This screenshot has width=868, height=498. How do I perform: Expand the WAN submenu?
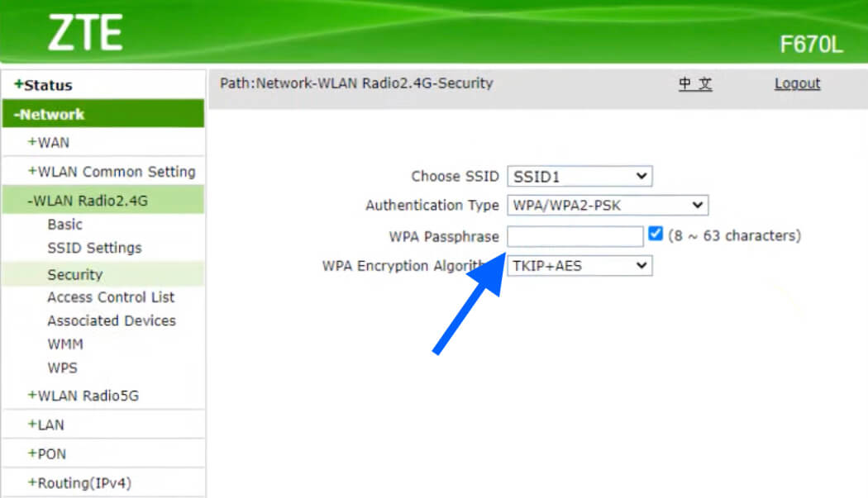click(x=49, y=142)
